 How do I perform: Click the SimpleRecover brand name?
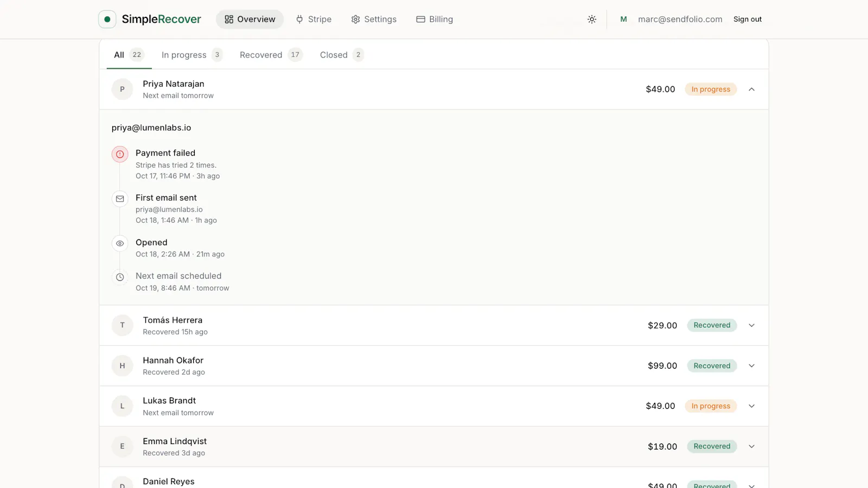[161, 20]
